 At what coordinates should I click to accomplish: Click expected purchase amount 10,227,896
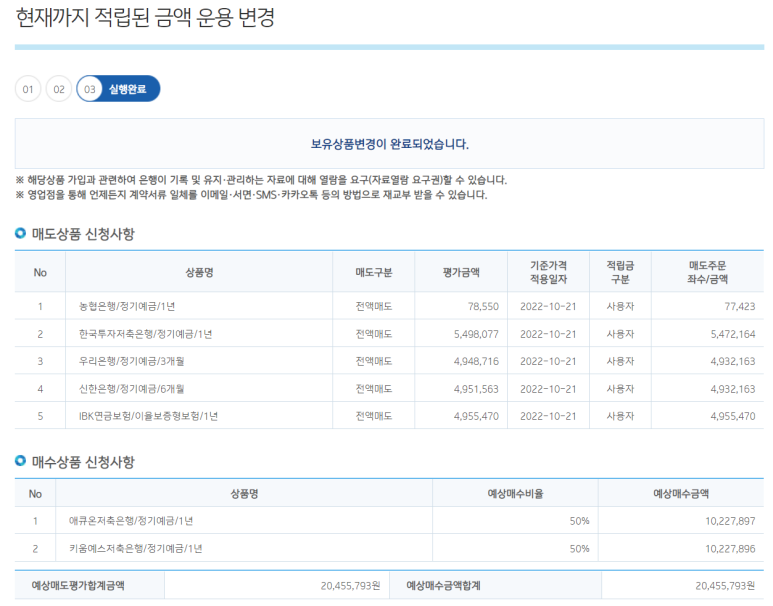click(730, 548)
